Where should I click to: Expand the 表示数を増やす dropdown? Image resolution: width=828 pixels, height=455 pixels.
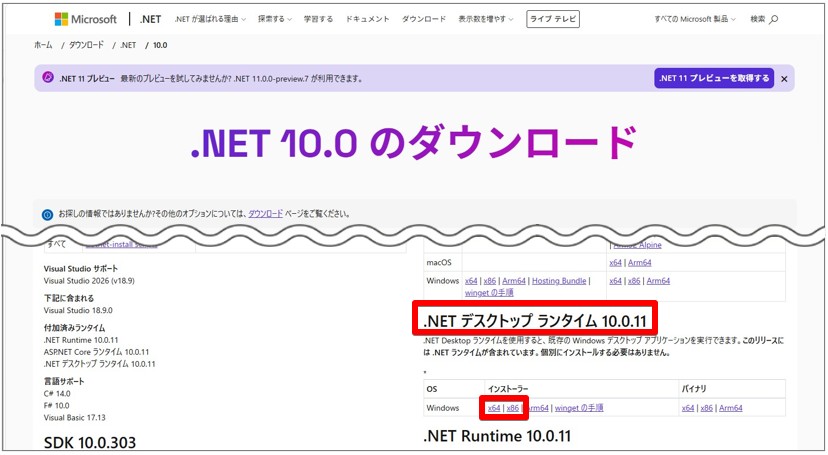point(486,19)
